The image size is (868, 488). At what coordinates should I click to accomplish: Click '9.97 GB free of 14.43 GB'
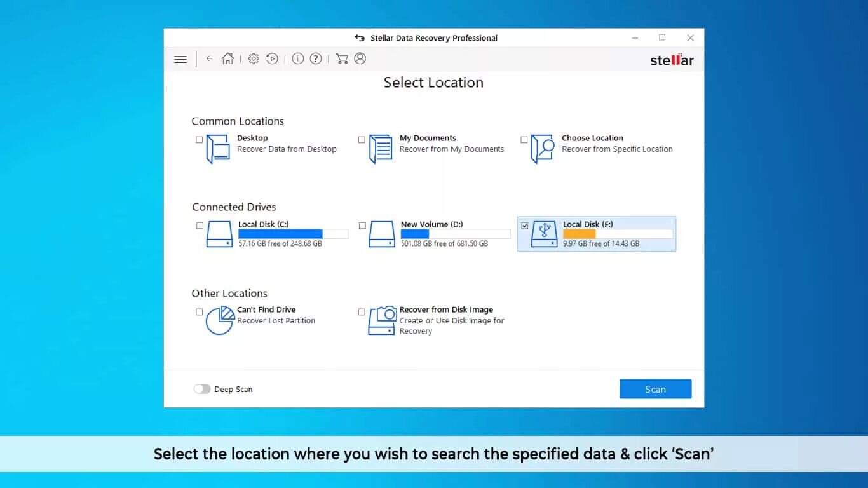point(601,244)
